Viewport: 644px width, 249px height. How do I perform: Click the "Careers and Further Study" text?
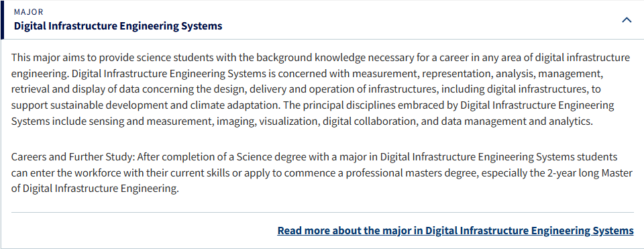click(x=72, y=157)
